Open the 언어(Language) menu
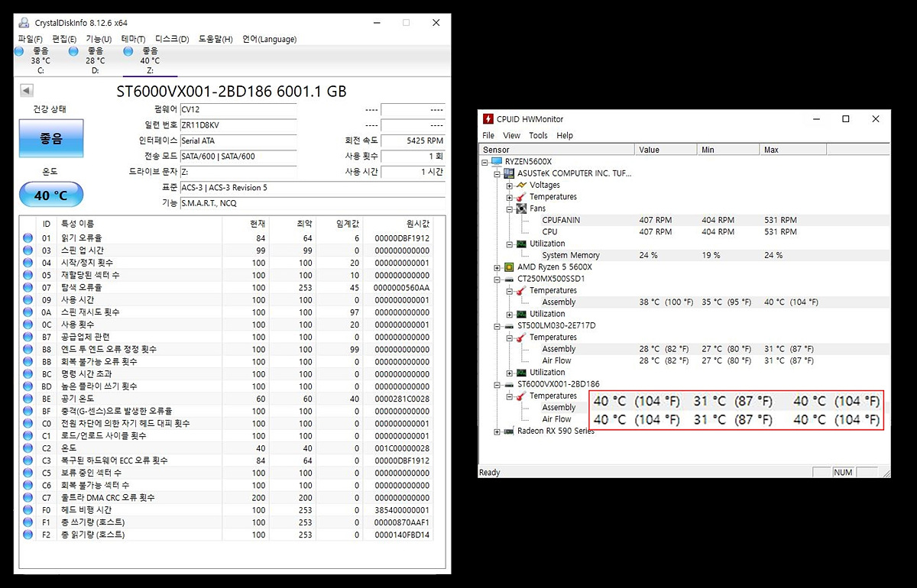The width and height of the screenshot is (917, 588). [269, 39]
